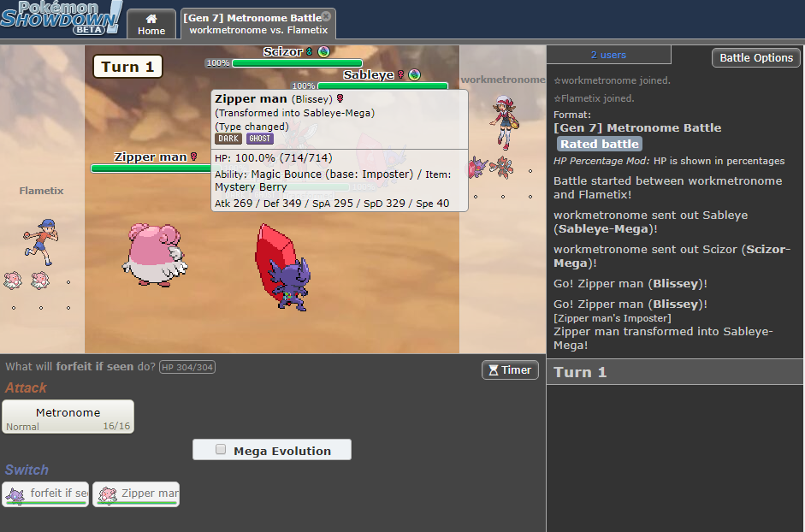The image size is (805, 532).
Task: Select the Metronome Battle tab
Action: click(x=258, y=24)
